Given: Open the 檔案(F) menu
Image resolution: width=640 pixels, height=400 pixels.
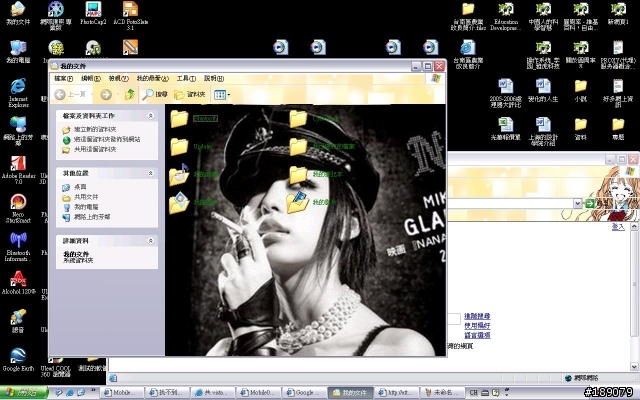Looking at the screenshot, I should coord(63,78).
